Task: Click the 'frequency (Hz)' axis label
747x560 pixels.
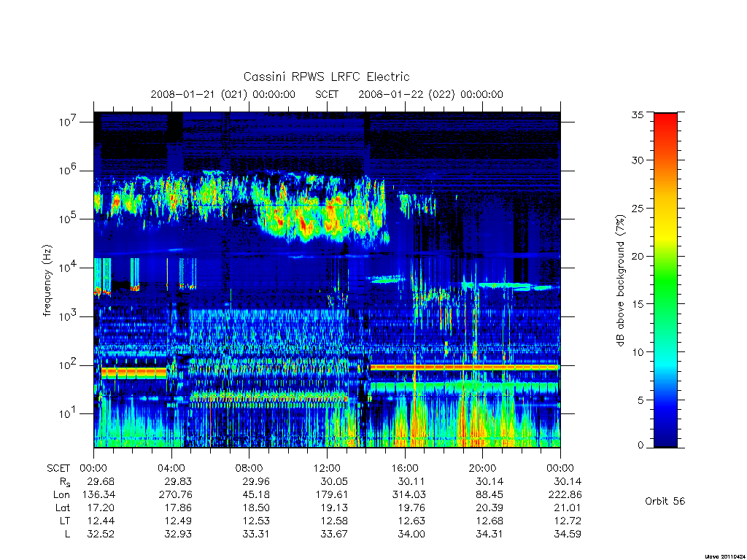Action: (x=47, y=280)
